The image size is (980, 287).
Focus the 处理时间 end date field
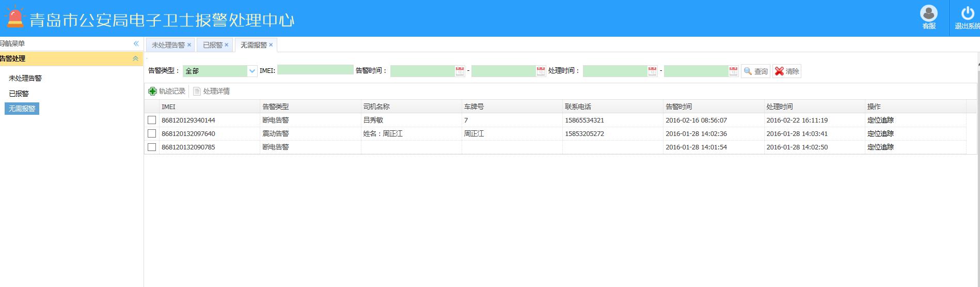pos(696,71)
